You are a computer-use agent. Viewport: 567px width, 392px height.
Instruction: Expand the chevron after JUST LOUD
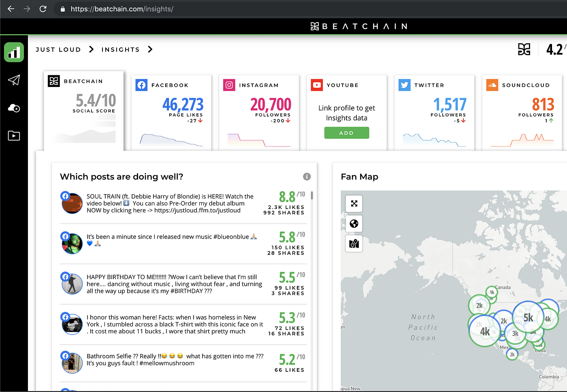(x=92, y=49)
